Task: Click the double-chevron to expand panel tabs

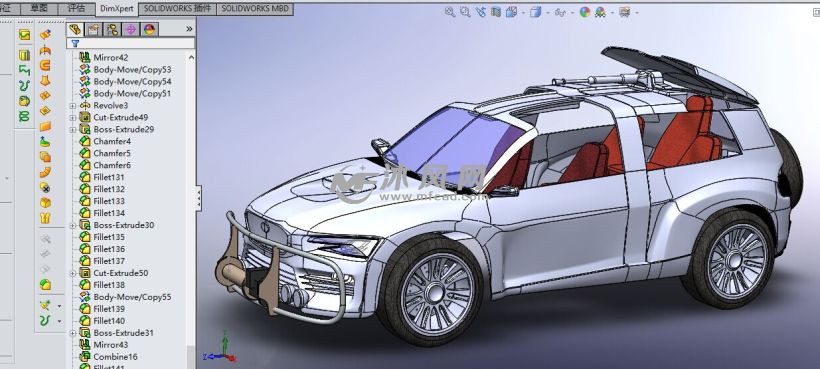Action: 189,30
